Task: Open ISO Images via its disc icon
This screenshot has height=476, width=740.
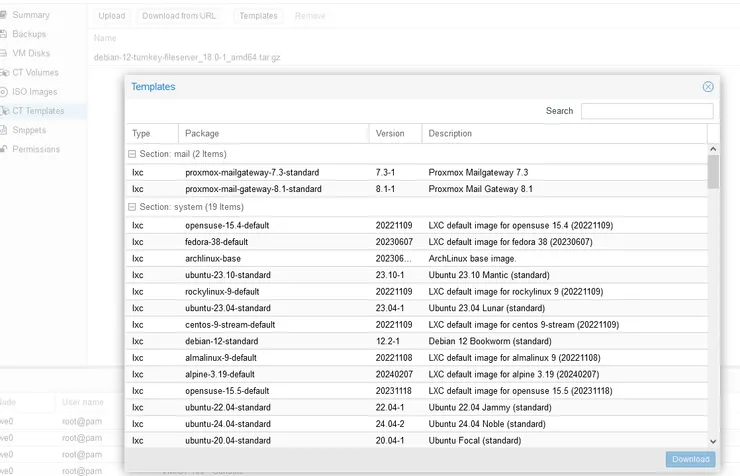Action: [x=5, y=91]
